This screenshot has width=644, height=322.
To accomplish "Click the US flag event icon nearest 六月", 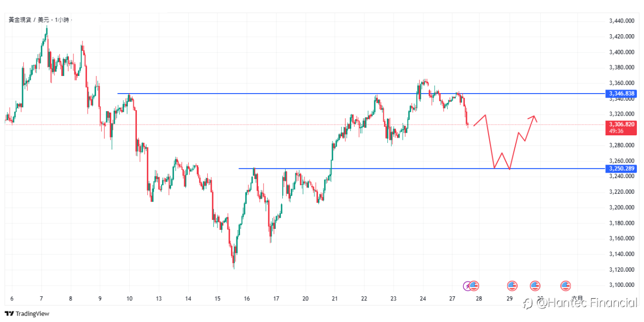I will tap(566, 285).
